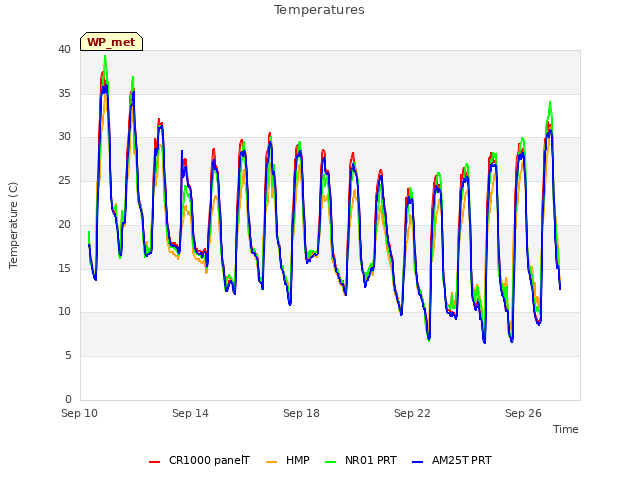
Task: Click the Sep 22 x-axis label
Action: (x=412, y=413)
